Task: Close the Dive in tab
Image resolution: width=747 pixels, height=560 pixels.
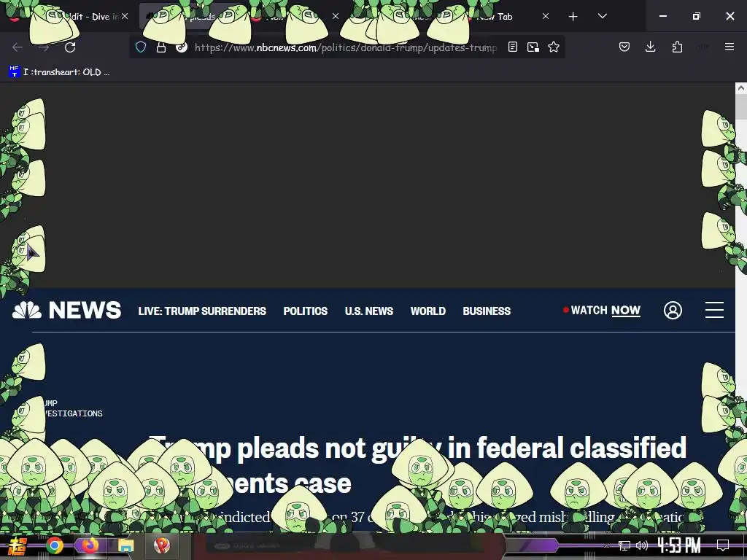Action: pos(125,16)
